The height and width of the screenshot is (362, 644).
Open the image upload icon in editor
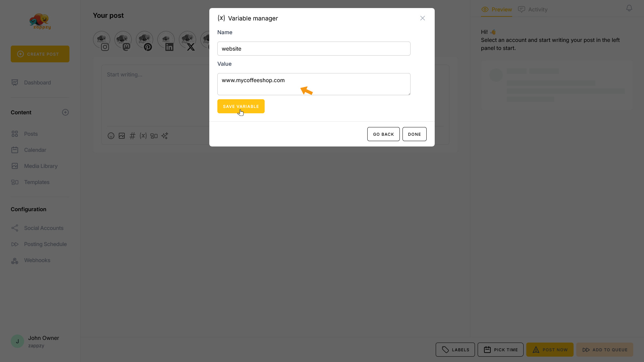(122, 136)
